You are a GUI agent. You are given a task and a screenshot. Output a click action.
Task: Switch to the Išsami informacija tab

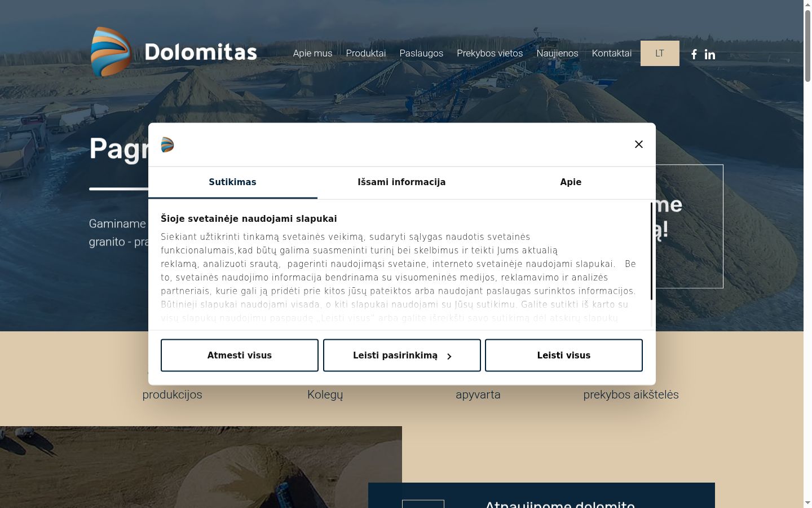pyautogui.click(x=401, y=182)
